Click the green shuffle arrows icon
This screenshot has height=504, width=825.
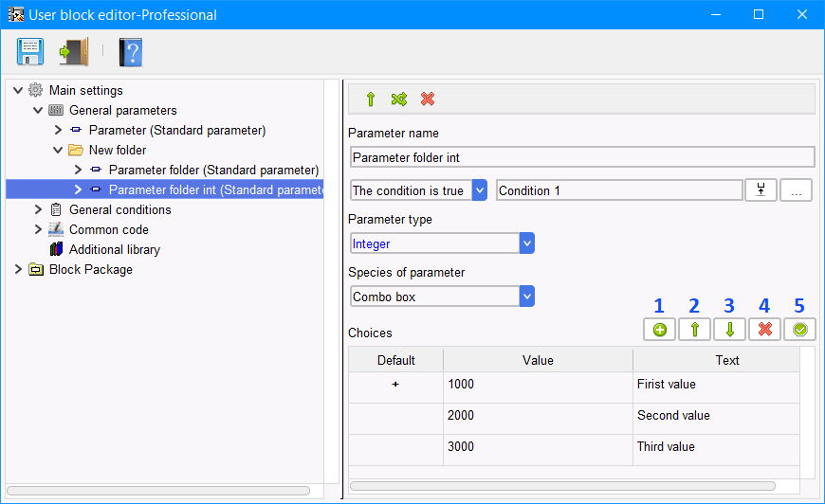pyautogui.click(x=399, y=99)
